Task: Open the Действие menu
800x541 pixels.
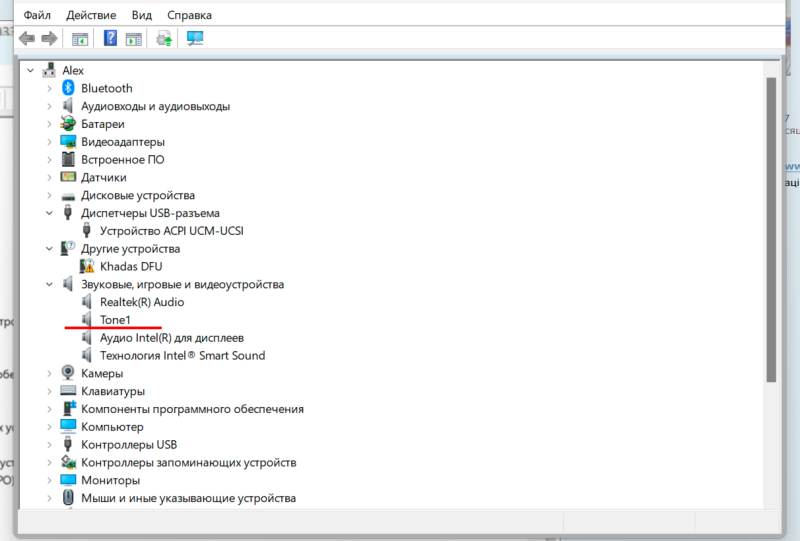Action: click(90, 16)
